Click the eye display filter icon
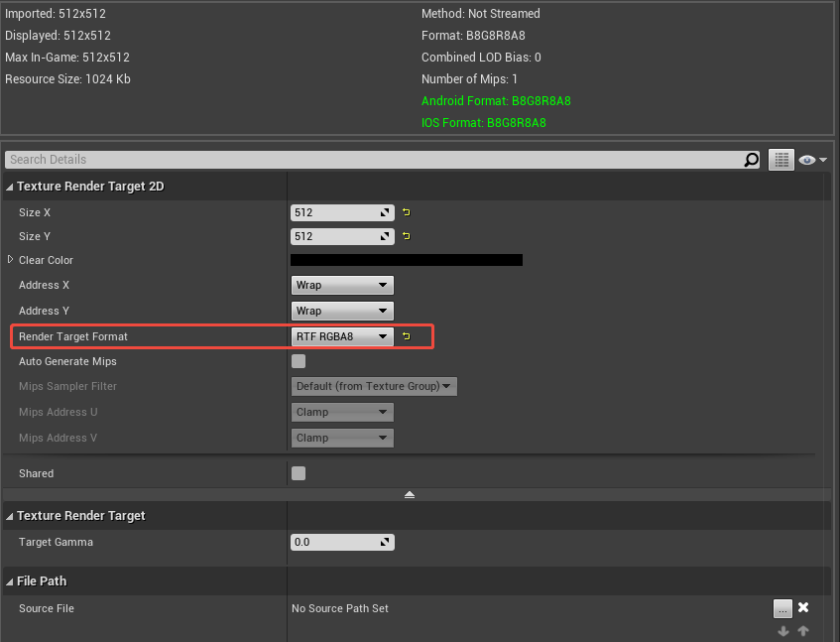This screenshot has height=642, width=840. tap(808, 159)
